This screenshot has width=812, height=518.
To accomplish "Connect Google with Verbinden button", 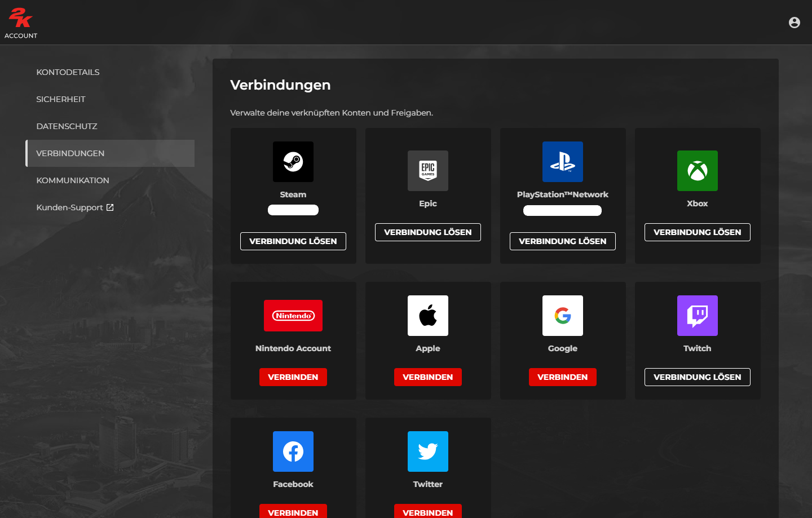I will 563,377.
